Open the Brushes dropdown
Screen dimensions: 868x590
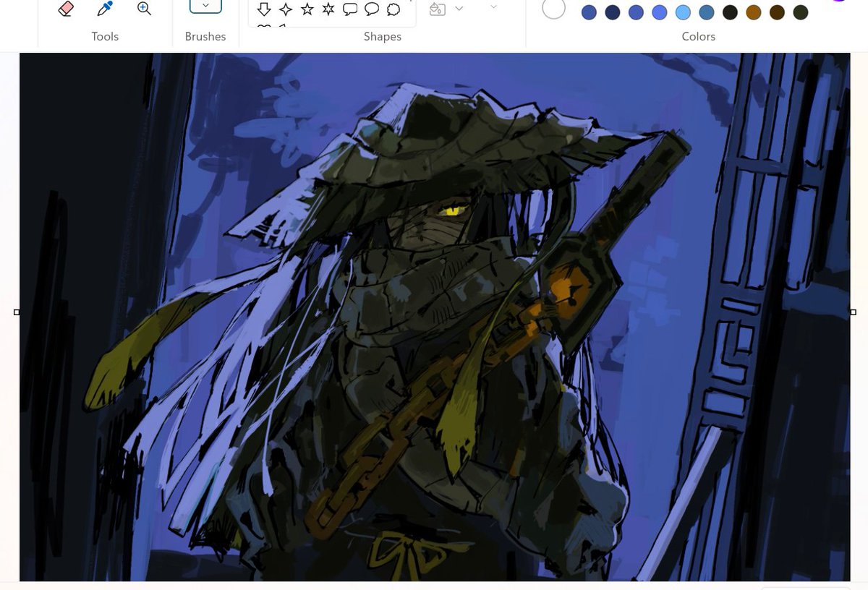(205, 6)
